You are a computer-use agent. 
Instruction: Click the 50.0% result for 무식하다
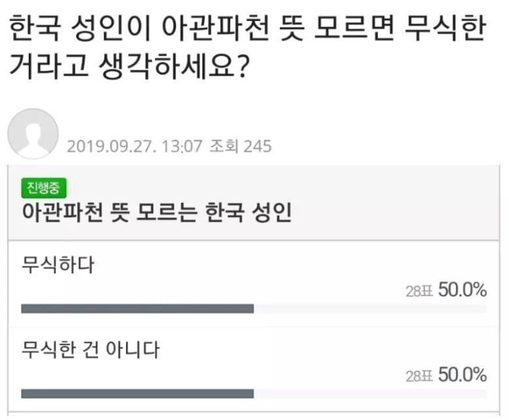[462, 291]
